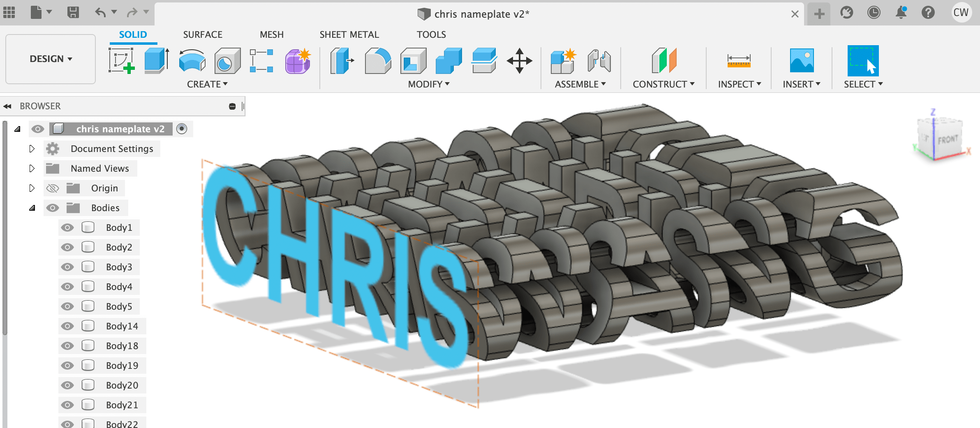Open the Job Status clock icon
The image size is (980, 428).
[x=874, y=13]
